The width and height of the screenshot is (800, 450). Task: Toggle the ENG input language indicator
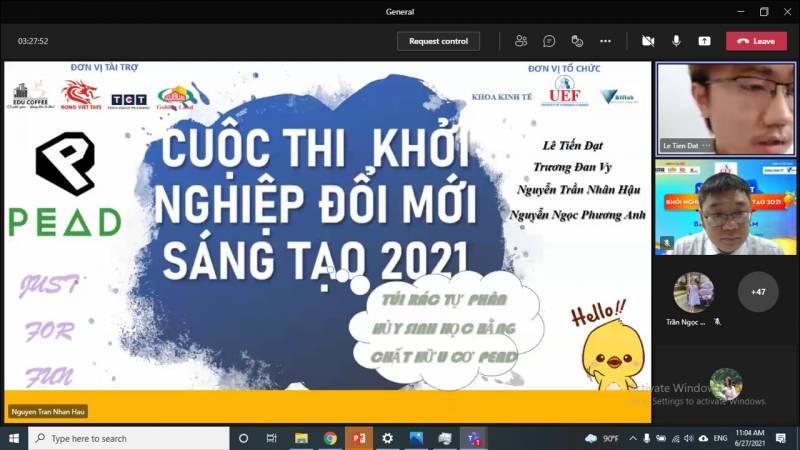pos(720,438)
